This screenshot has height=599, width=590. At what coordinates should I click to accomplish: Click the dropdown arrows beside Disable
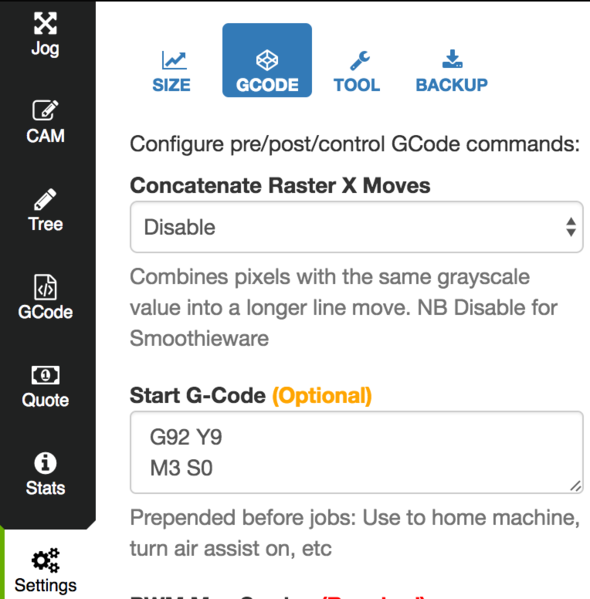coord(571,227)
